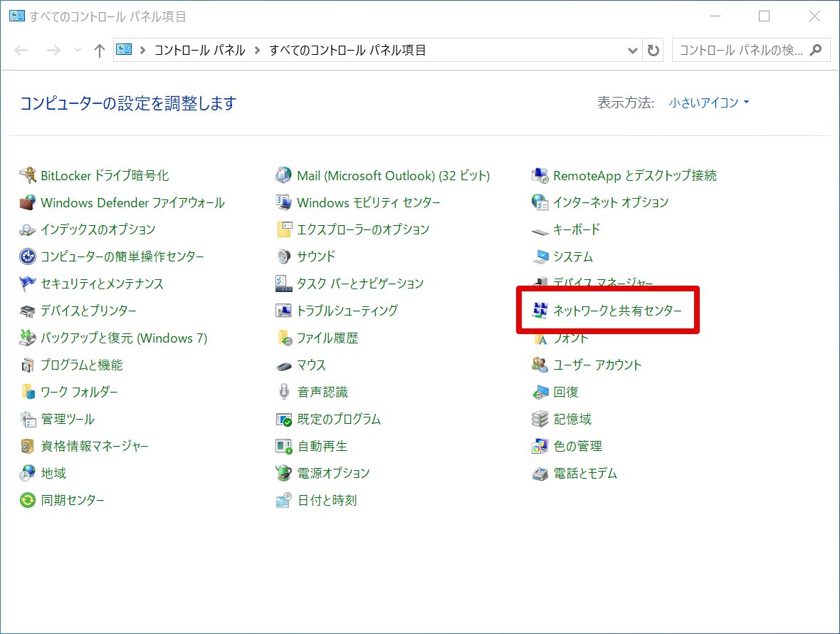Click the ワーク フォルダー icon
Image resolution: width=840 pixels, height=634 pixels.
pos(27,392)
